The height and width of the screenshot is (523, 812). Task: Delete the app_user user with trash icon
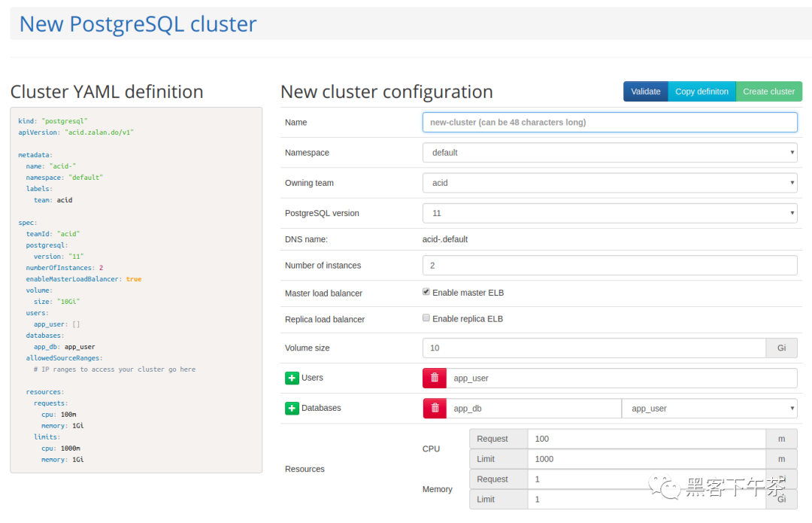point(435,378)
